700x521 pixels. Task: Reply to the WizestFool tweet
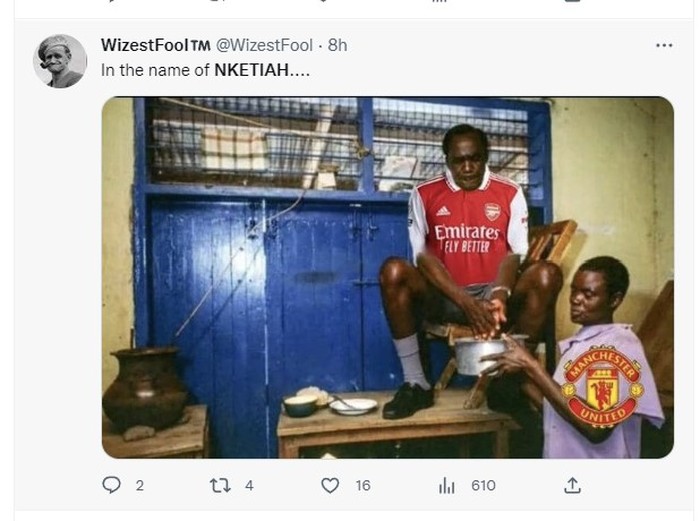coord(112,485)
